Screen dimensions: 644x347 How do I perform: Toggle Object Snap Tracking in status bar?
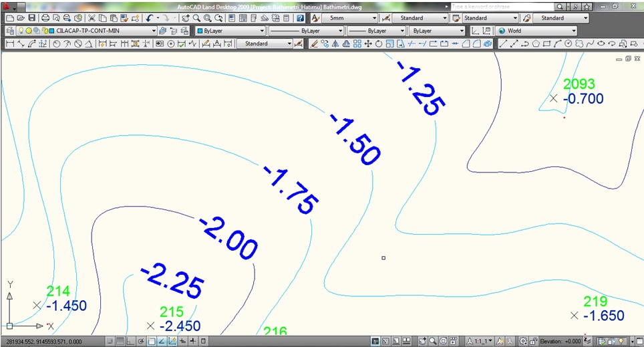[x=162, y=341]
